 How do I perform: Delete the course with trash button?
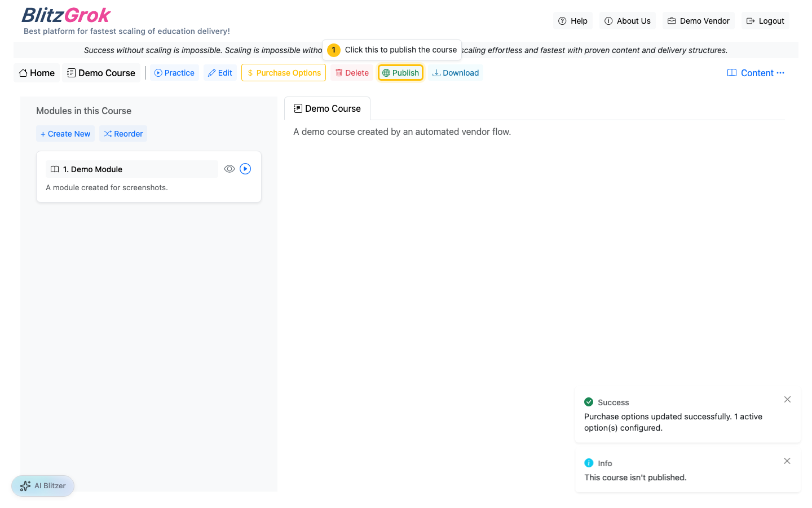click(x=352, y=73)
